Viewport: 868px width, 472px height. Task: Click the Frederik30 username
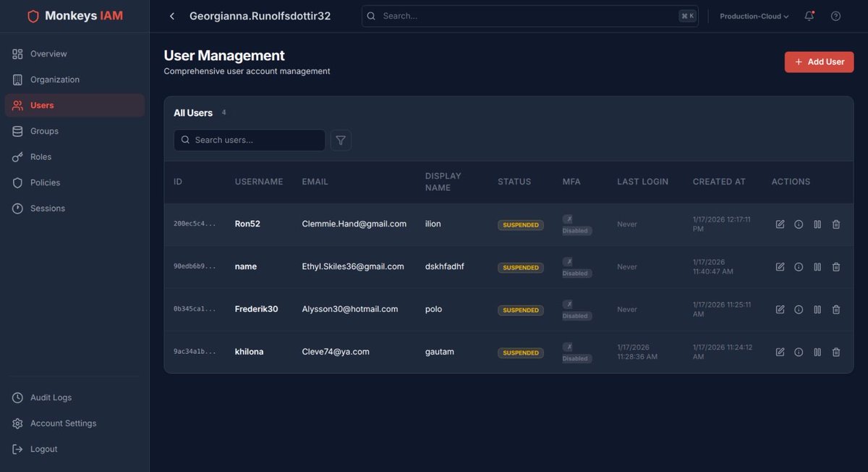click(x=257, y=309)
